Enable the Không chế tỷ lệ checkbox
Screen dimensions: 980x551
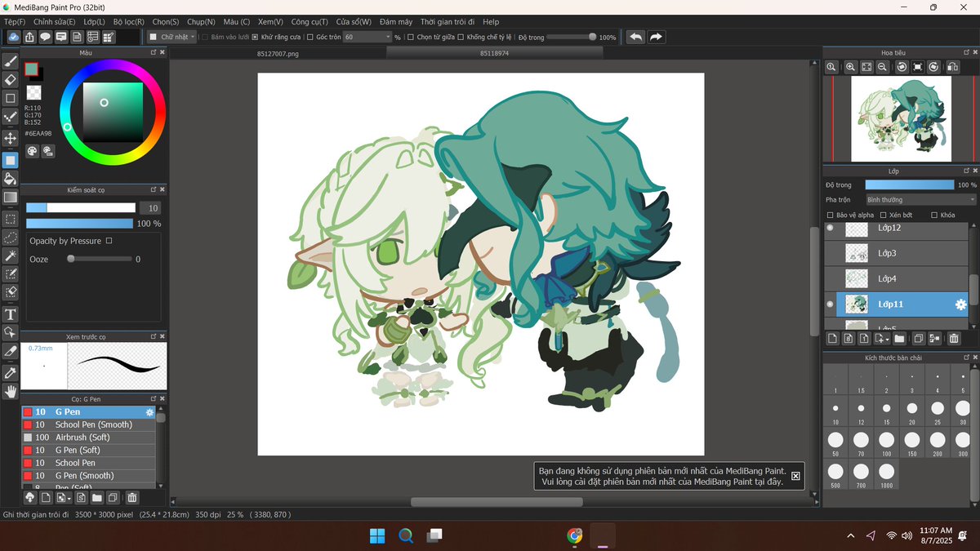pyautogui.click(x=461, y=37)
